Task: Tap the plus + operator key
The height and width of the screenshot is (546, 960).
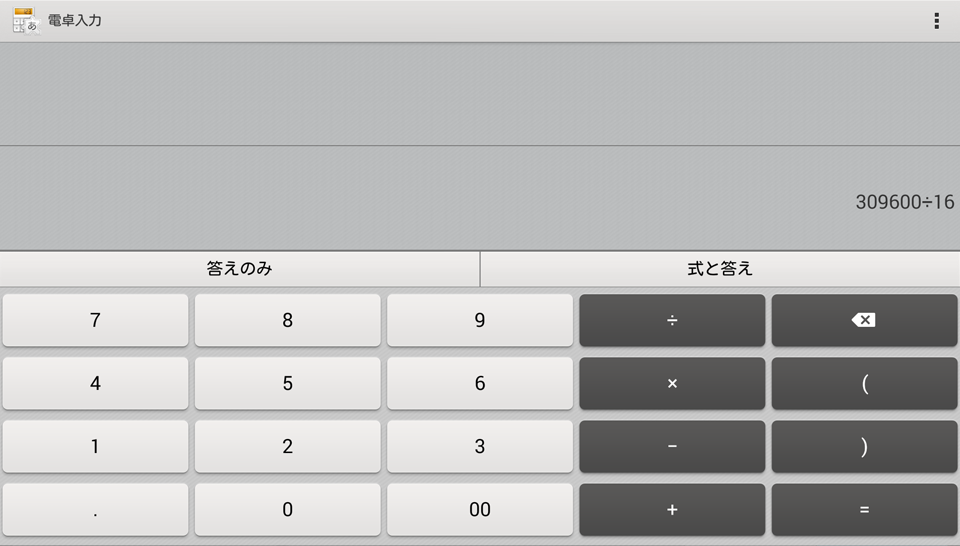Action: pos(672,509)
